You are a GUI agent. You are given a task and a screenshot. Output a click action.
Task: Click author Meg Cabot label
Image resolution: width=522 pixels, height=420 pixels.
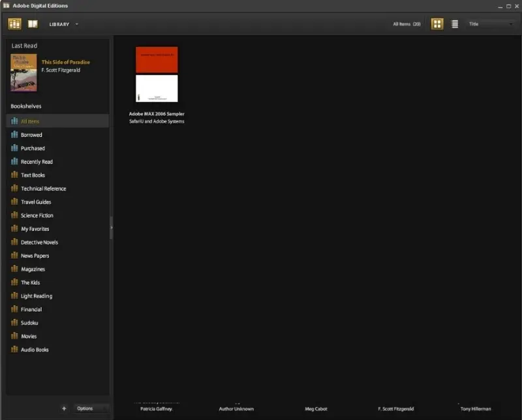316,409
